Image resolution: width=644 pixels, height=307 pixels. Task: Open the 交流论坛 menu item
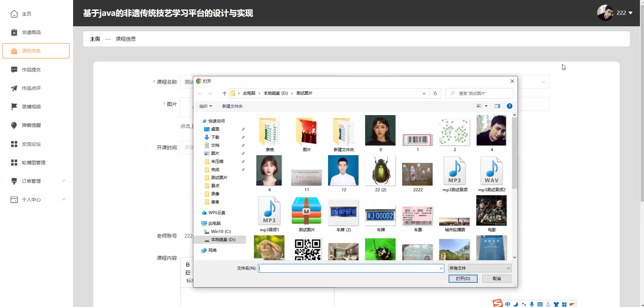point(31,144)
